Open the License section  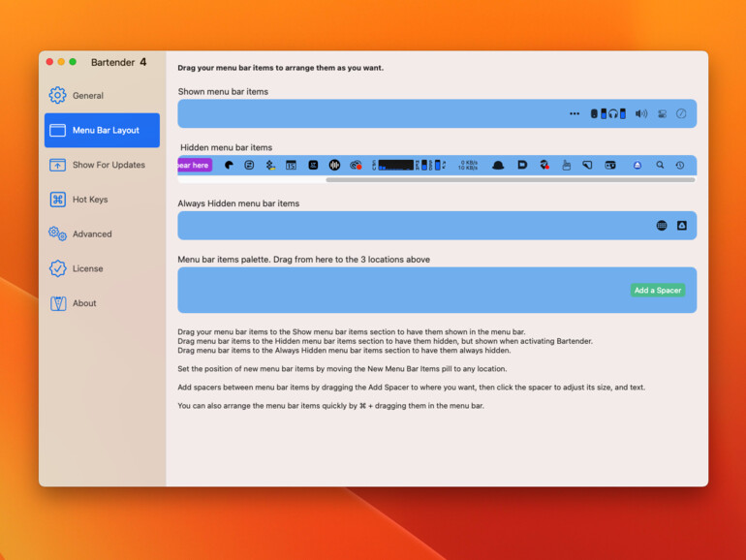[87, 268]
